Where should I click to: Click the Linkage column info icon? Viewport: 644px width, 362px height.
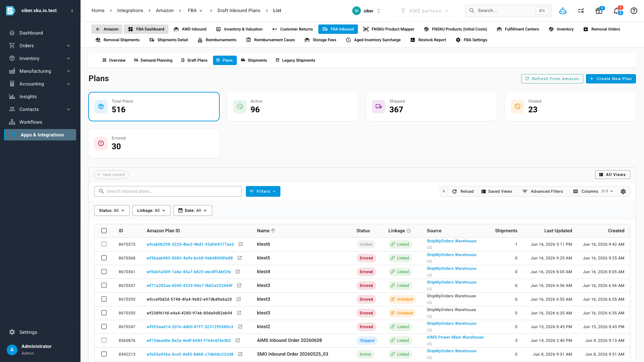click(x=409, y=231)
